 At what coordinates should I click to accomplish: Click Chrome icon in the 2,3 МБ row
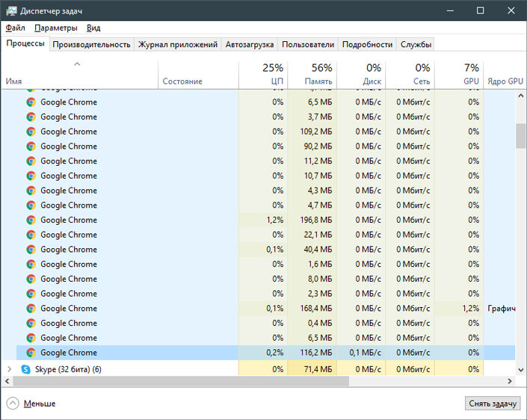pos(31,294)
